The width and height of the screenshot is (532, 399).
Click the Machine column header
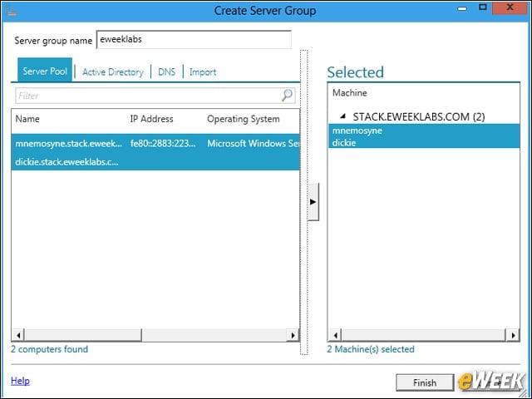pyautogui.click(x=349, y=92)
